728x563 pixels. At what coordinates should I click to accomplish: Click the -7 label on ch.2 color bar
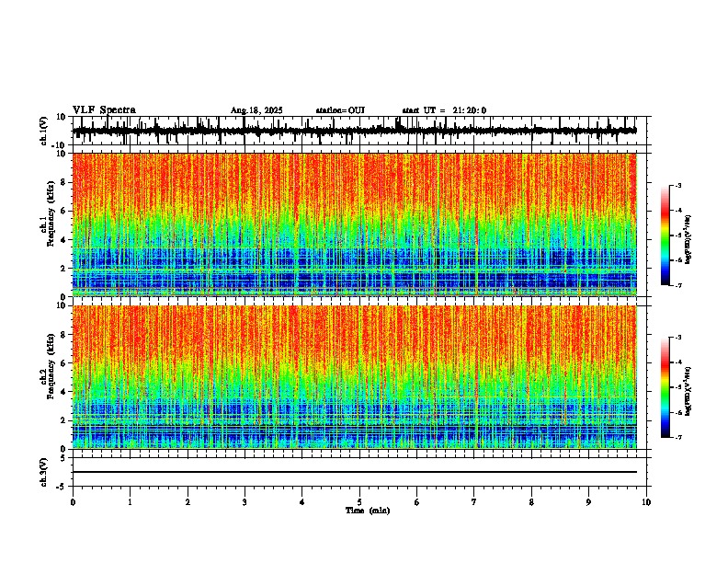(x=678, y=437)
